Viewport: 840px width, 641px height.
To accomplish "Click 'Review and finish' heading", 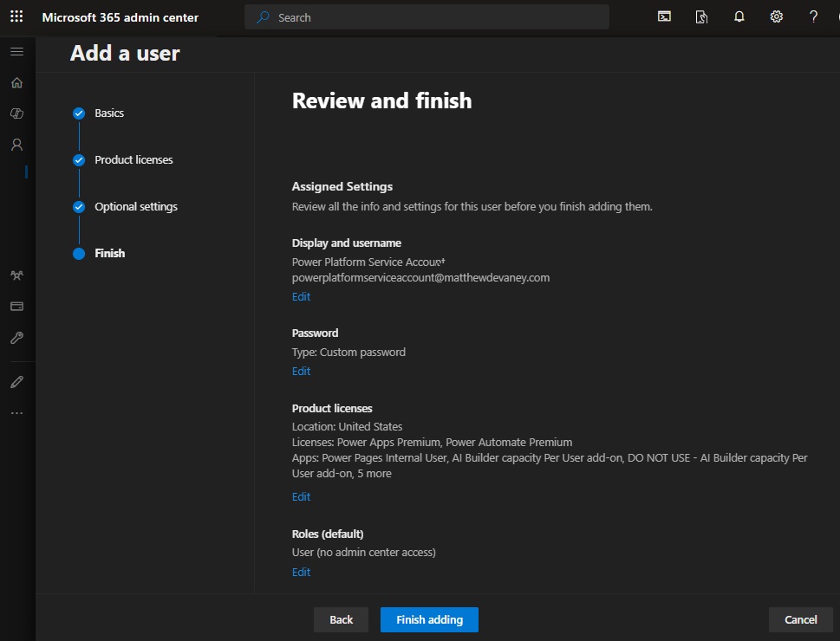I will pos(382,100).
